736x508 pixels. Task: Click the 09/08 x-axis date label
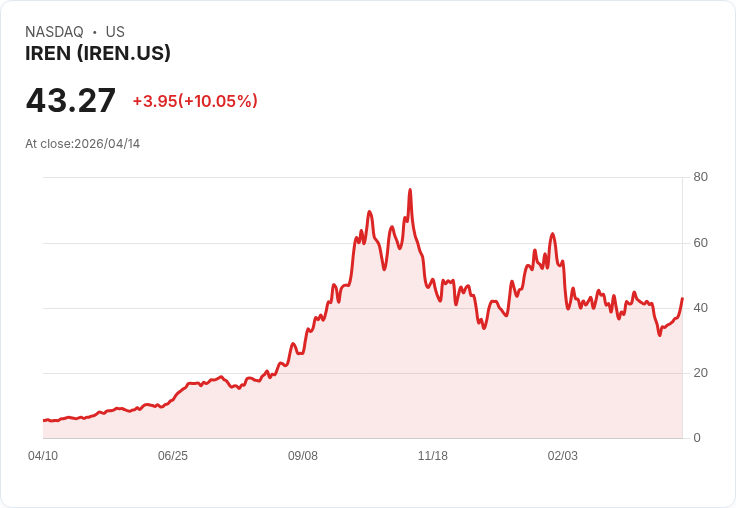pos(303,456)
